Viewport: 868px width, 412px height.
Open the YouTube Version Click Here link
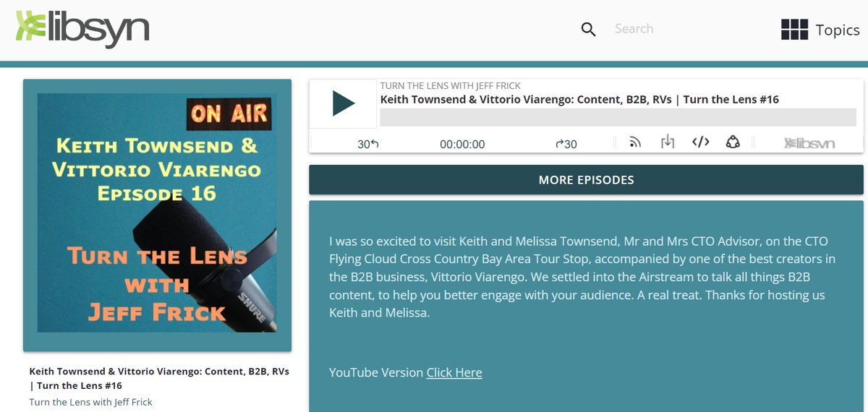coord(454,372)
